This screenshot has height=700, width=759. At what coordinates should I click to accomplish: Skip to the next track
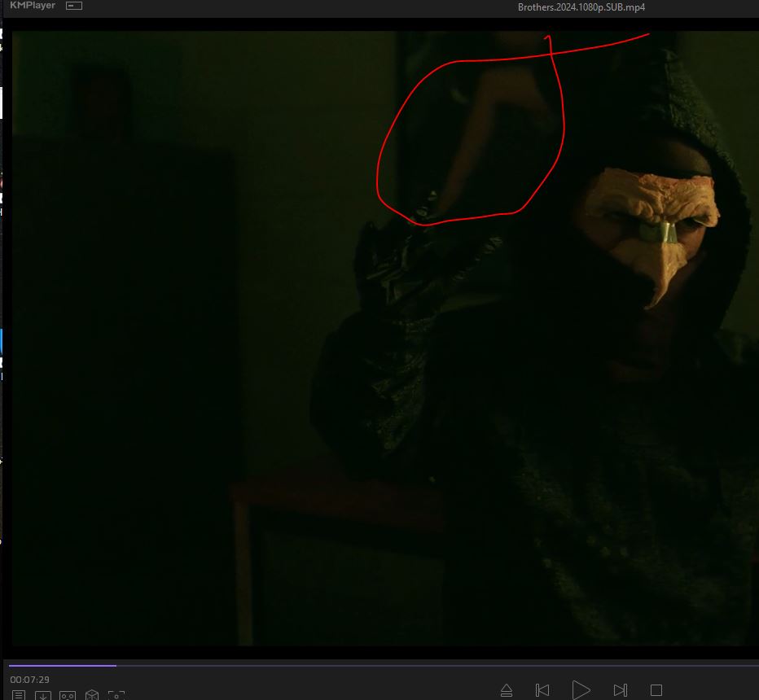point(620,690)
